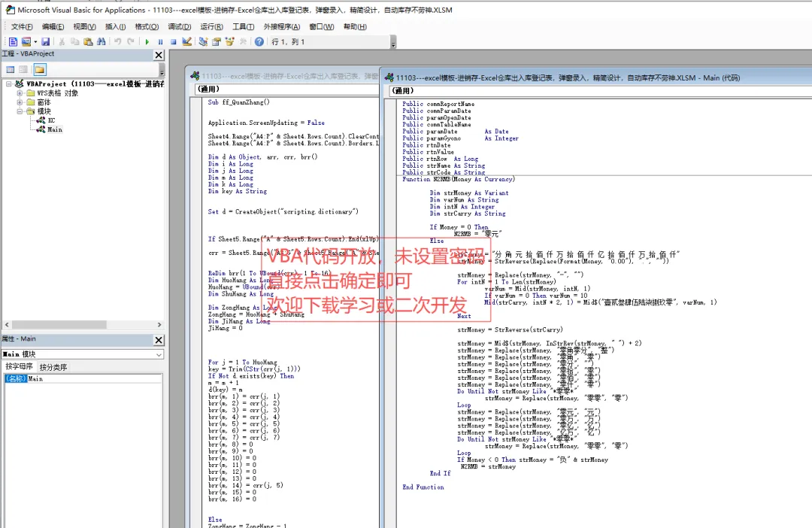This screenshot has height=528, width=812.
Task: Click 'Sub ff_QuanZhang()' line in back window
Action: (239, 102)
